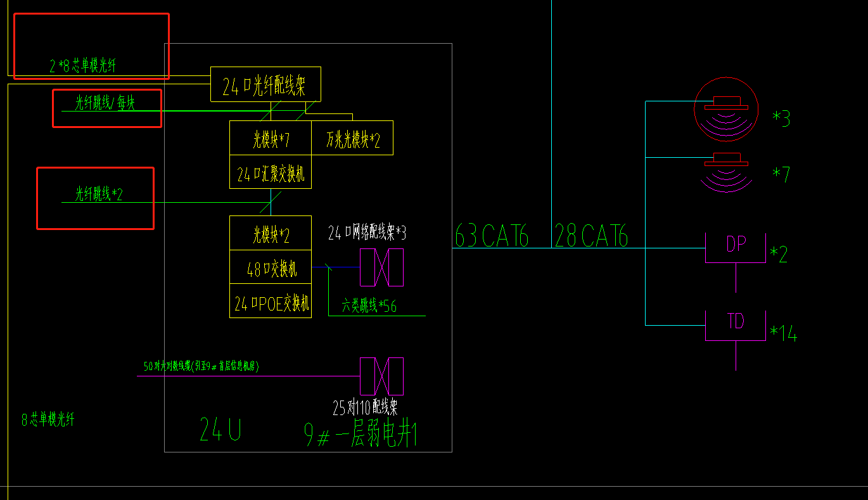Viewport: 868px width, 500px height.
Task: Select the 28CAT6 cable label
Action: point(591,236)
